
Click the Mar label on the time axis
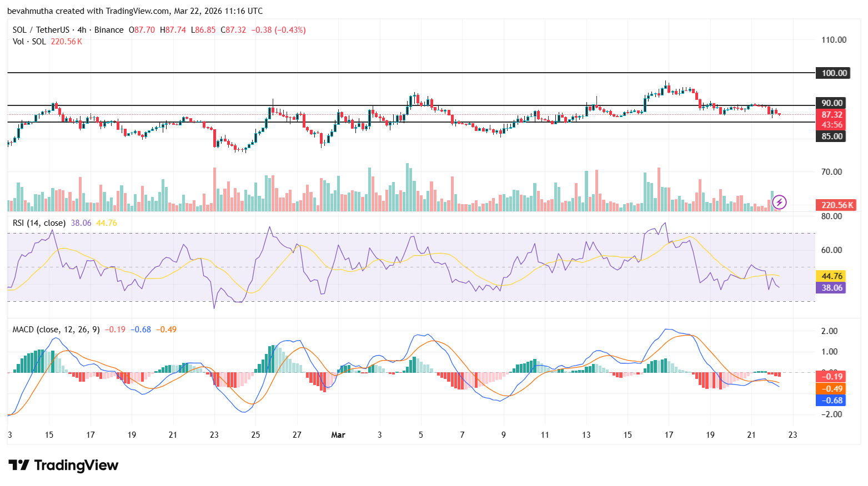coord(338,435)
